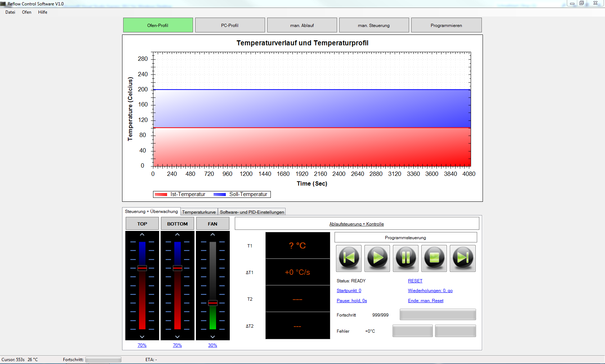Close the Reflow Control Software window
This screenshot has width=605, height=364.
[x=596, y=3]
